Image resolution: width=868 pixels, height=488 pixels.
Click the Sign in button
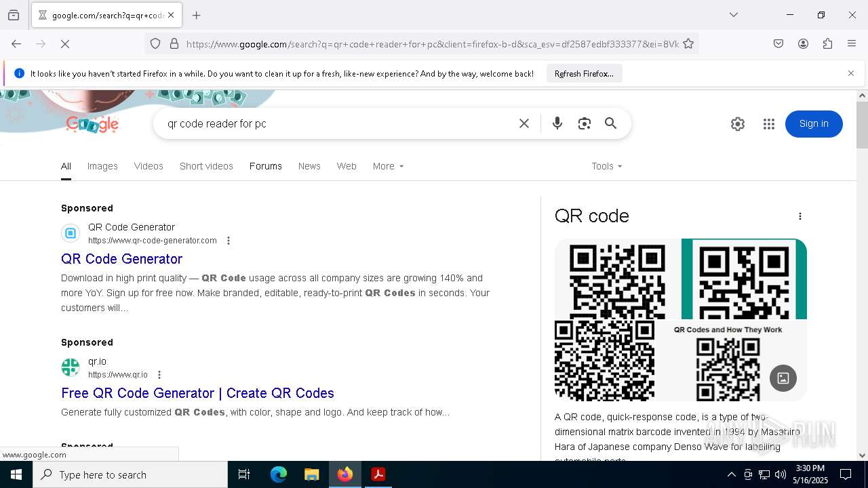point(814,124)
